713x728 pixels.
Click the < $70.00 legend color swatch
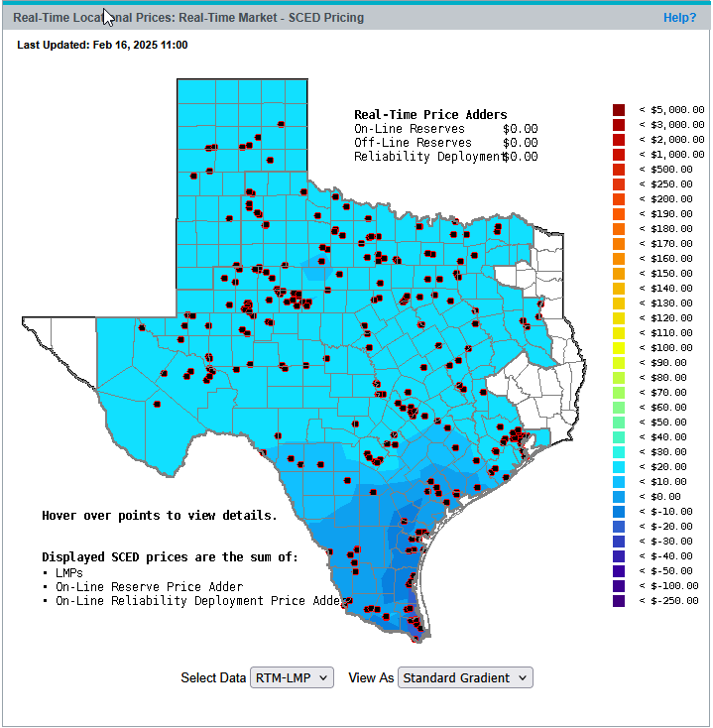(x=619, y=393)
